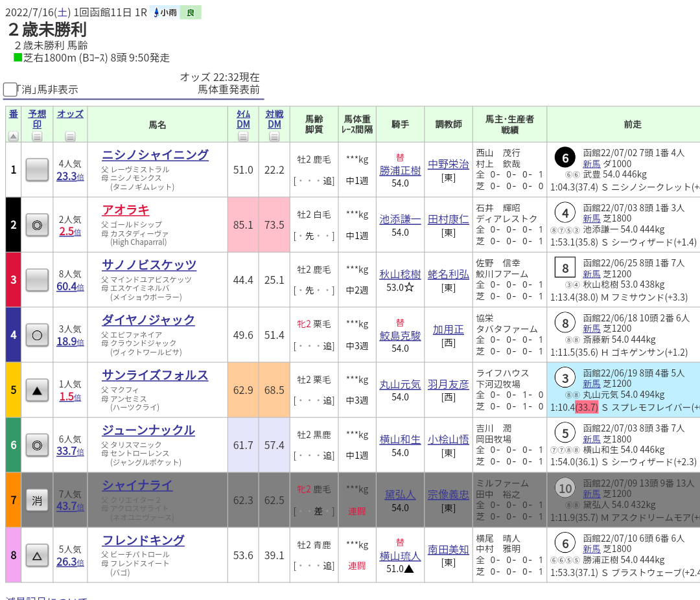Toggle the ◎ mark button for アオラキ
Viewport: 700px width, 600px height.
point(37,225)
